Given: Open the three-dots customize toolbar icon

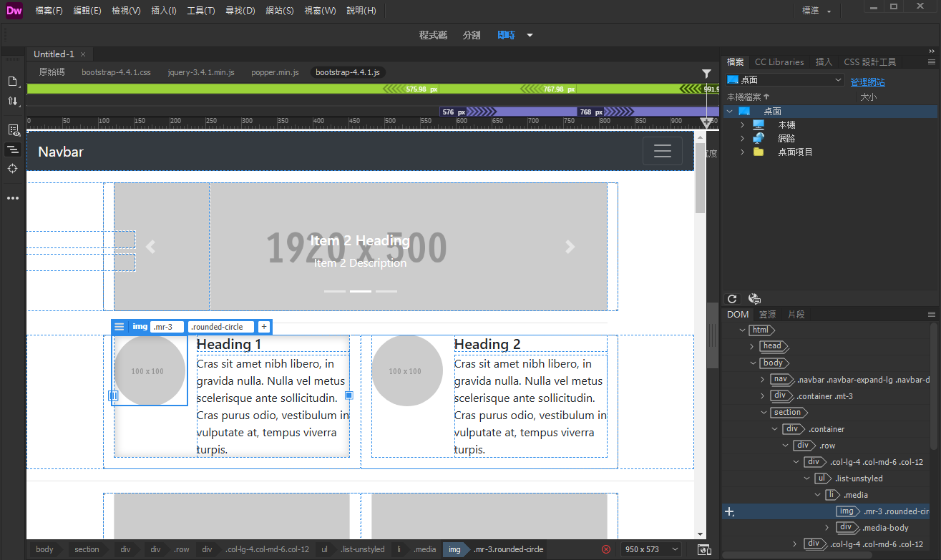Looking at the screenshot, I should pyautogui.click(x=13, y=198).
